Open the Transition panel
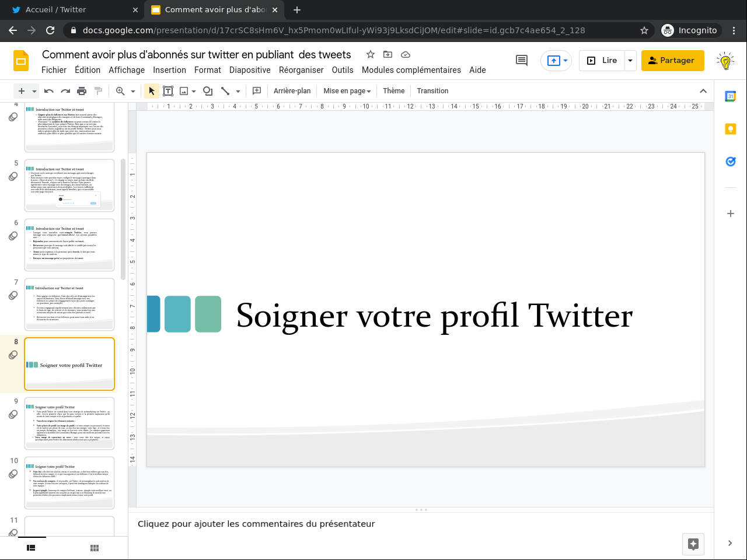Screen dimensions: 747x560 click(432, 91)
